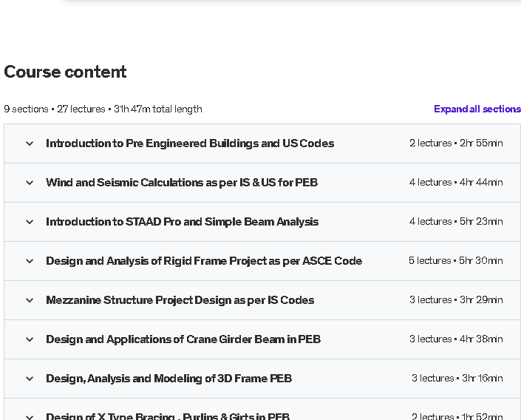Open section title Design and Applications of Crane Girder Beam

pos(183,339)
